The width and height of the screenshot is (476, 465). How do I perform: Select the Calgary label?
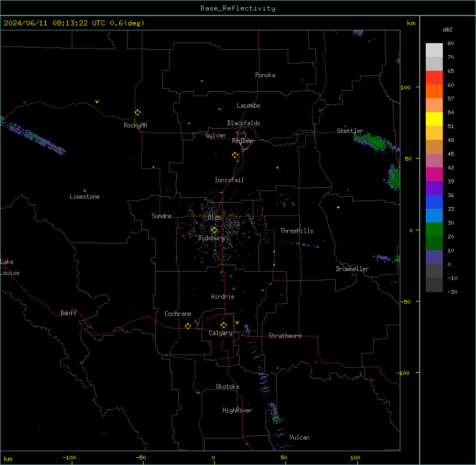[221, 333]
